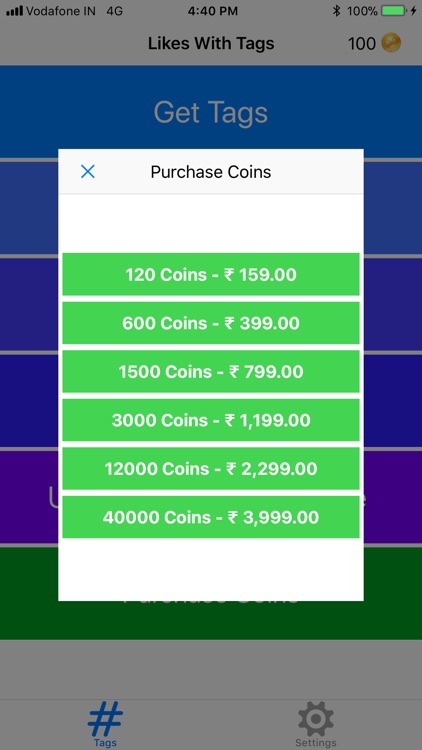This screenshot has width=422, height=750.
Task: Tap the battery icon in status bar
Action: (x=393, y=11)
